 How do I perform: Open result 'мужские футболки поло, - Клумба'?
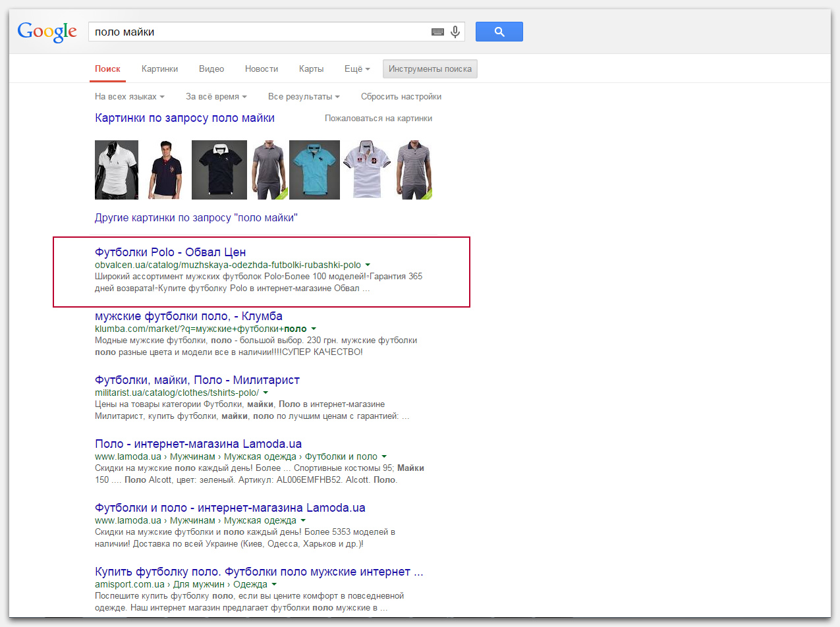pyautogui.click(x=188, y=316)
